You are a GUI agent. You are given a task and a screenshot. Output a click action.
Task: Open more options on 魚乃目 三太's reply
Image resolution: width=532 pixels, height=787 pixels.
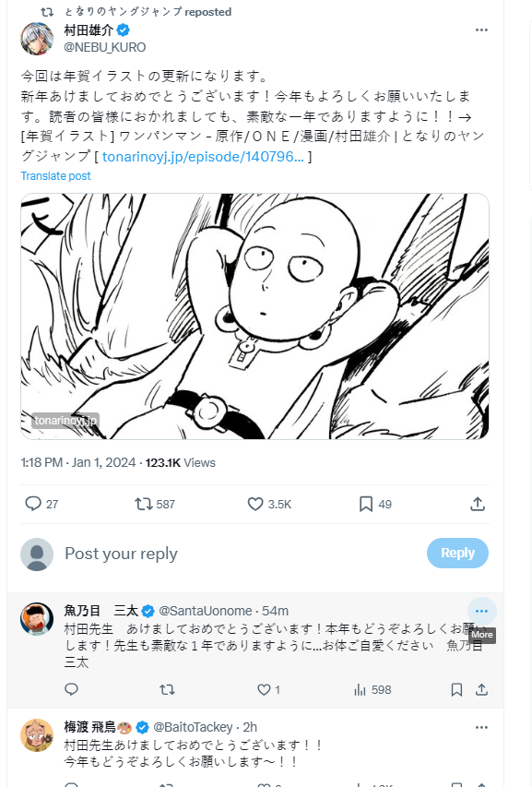coord(481,611)
